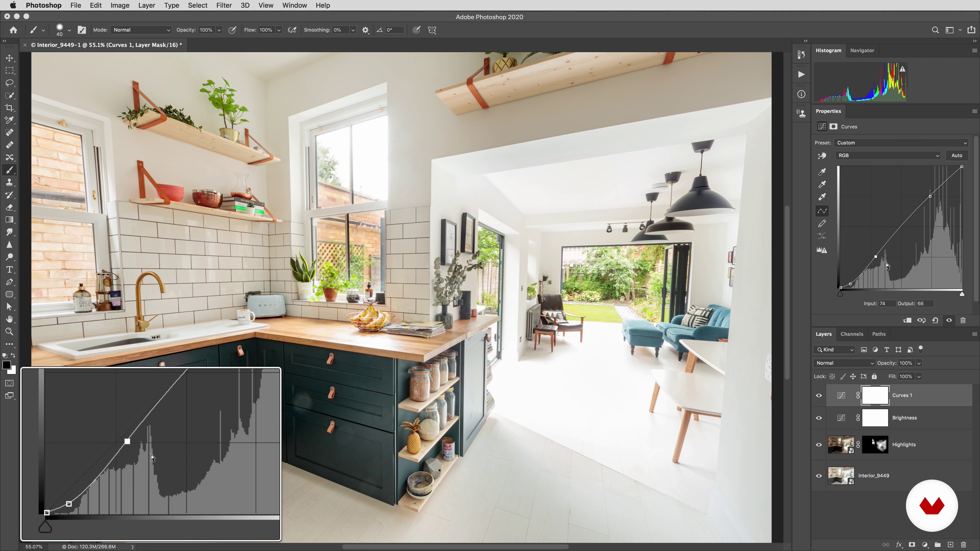Select the Move tool
Viewport: 980px width, 551px height.
tap(9, 58)
